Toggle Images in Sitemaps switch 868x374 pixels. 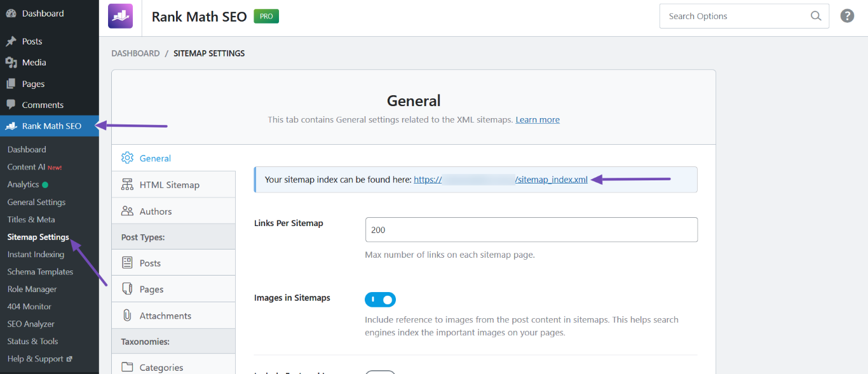(x=380, y=299)
